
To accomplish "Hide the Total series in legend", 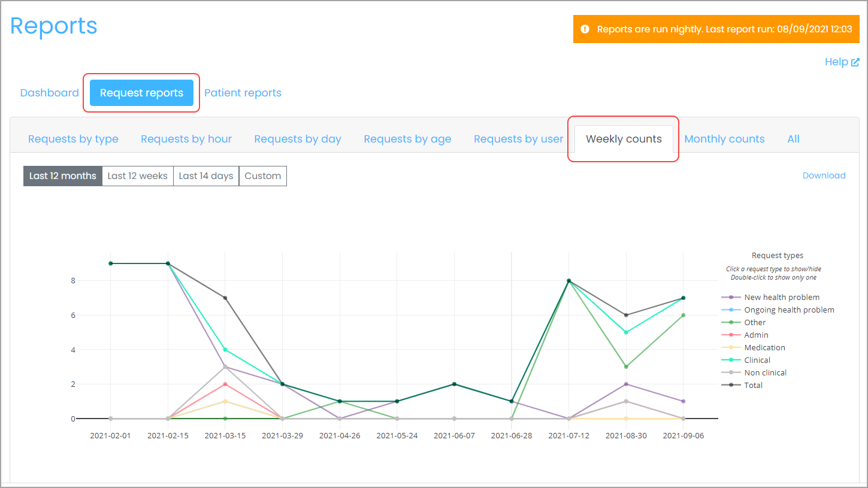I will pyautogui.click(x=743, y=385).
